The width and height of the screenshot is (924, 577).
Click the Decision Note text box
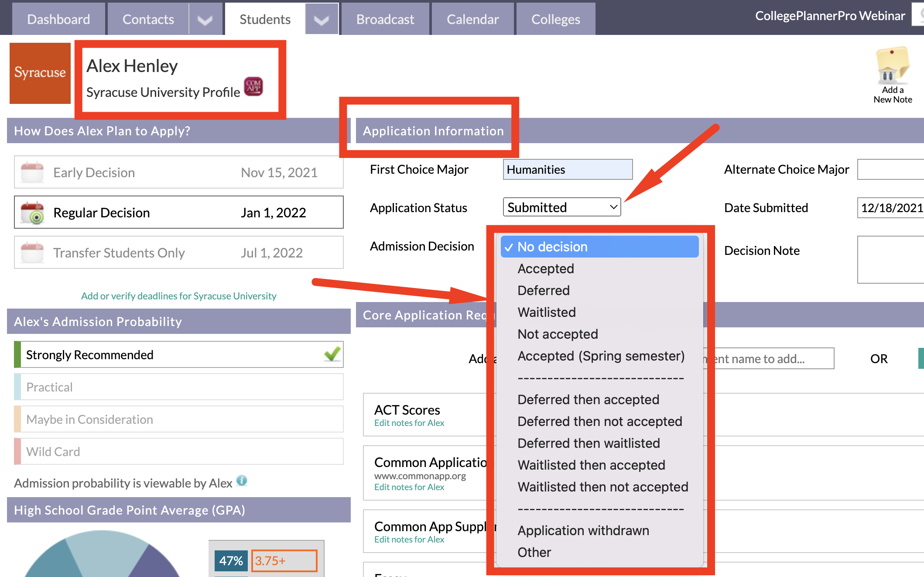click(x=890, y=260)
